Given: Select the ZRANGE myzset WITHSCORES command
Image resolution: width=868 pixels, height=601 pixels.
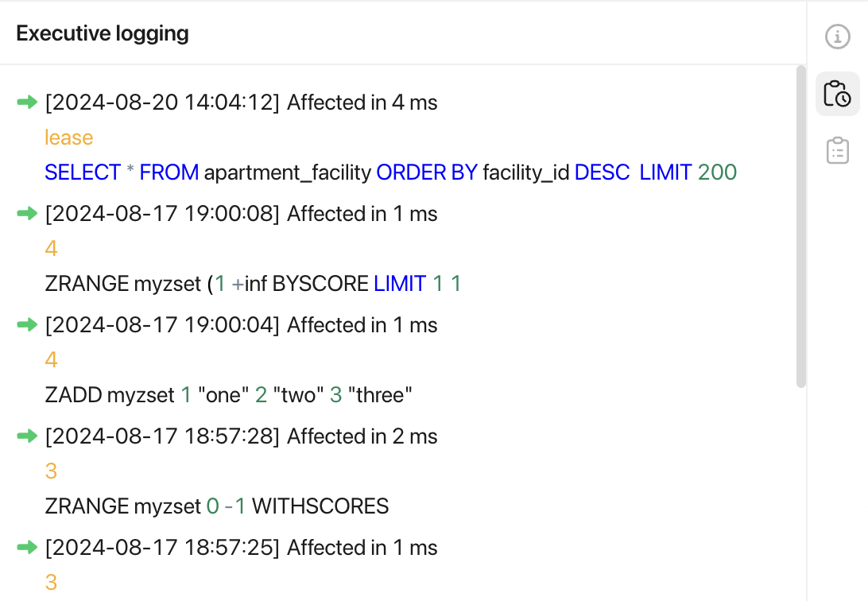Looking at the screenshot, I should click(x=217, y=506).
